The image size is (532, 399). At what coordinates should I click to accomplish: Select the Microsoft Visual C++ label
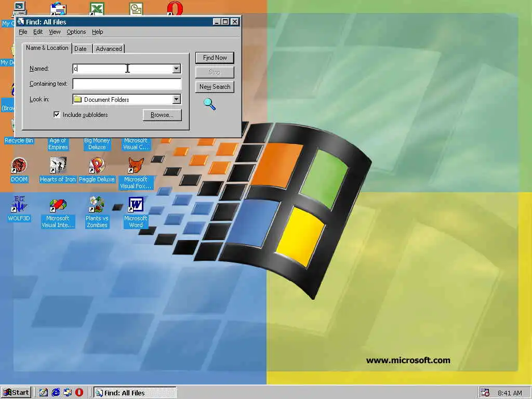(136, 143)
